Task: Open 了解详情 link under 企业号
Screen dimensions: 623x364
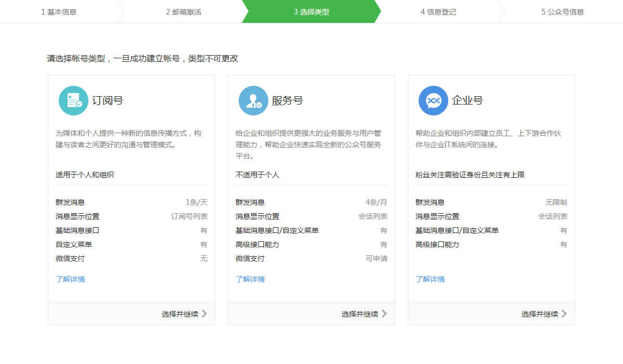Action: [430, 279]
